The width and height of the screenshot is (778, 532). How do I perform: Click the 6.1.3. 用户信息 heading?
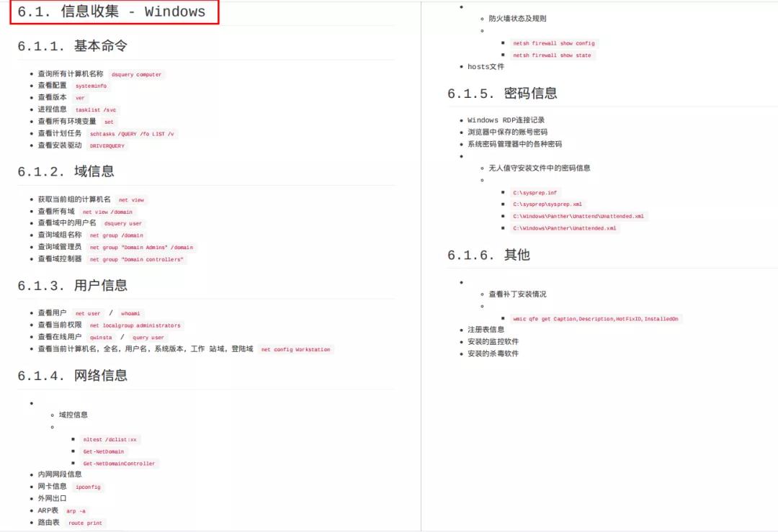73,286
